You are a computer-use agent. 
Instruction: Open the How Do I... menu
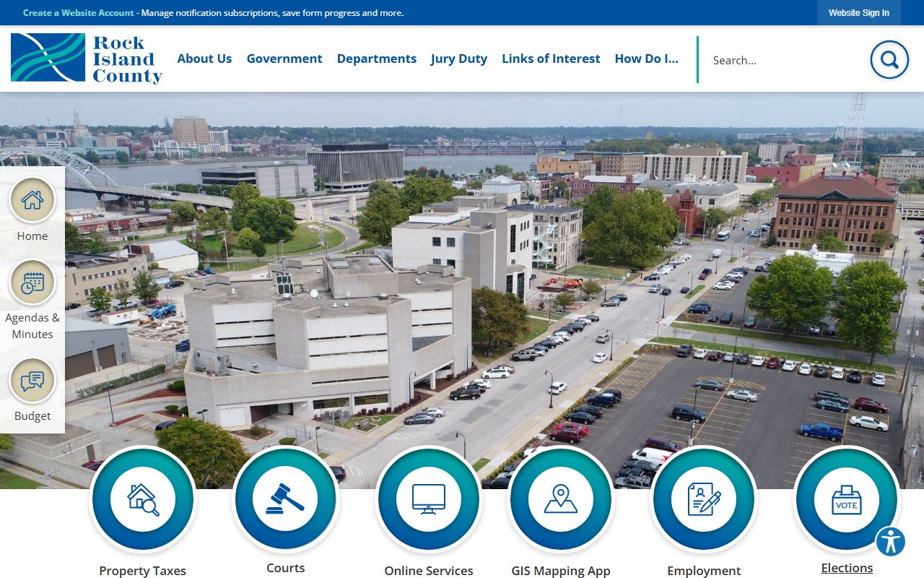647,59
